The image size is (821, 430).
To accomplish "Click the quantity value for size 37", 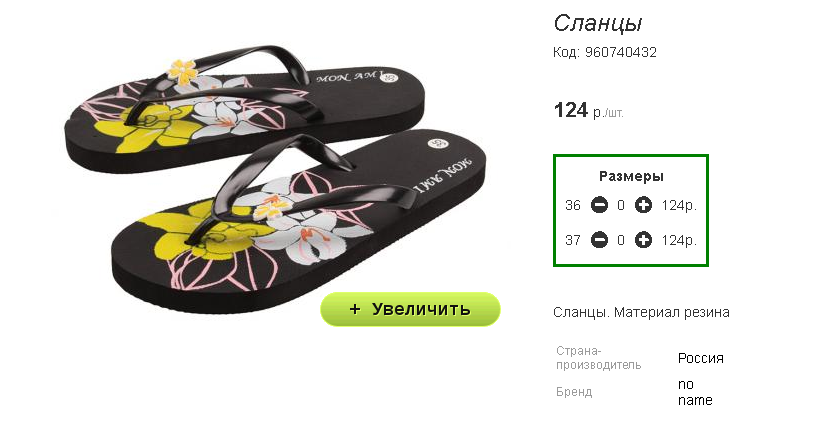I will pos(621,241).
